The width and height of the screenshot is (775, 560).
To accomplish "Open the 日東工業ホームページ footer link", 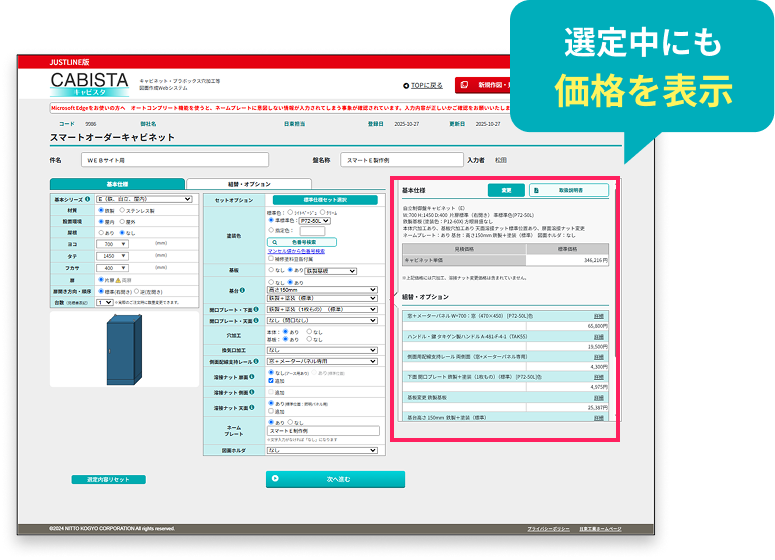I will click(x=600, y=529).
